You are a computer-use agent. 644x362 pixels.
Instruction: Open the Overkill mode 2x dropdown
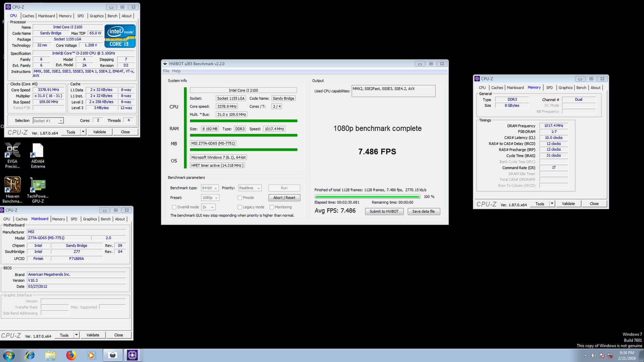click(x=208, y=207)
